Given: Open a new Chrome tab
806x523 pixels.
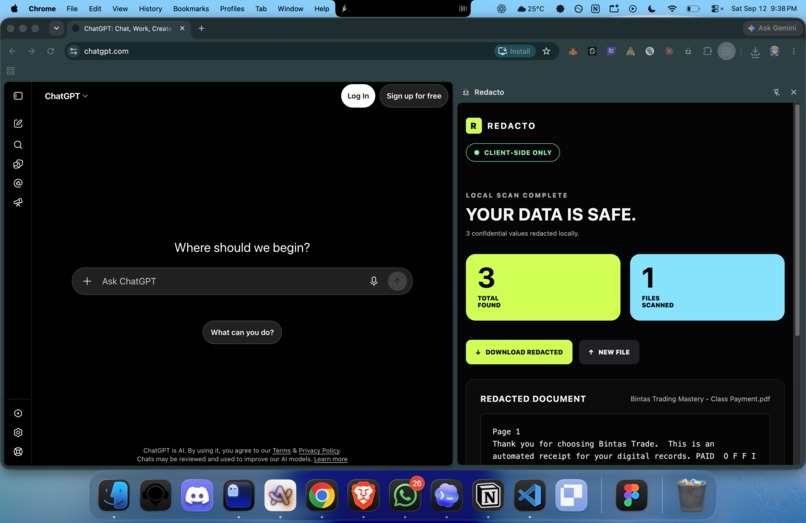Looking at the screenshot, I should 202,28.
